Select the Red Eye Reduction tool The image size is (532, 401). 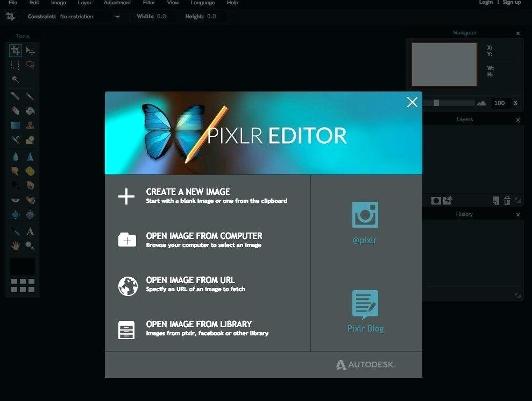pos(15,200)
